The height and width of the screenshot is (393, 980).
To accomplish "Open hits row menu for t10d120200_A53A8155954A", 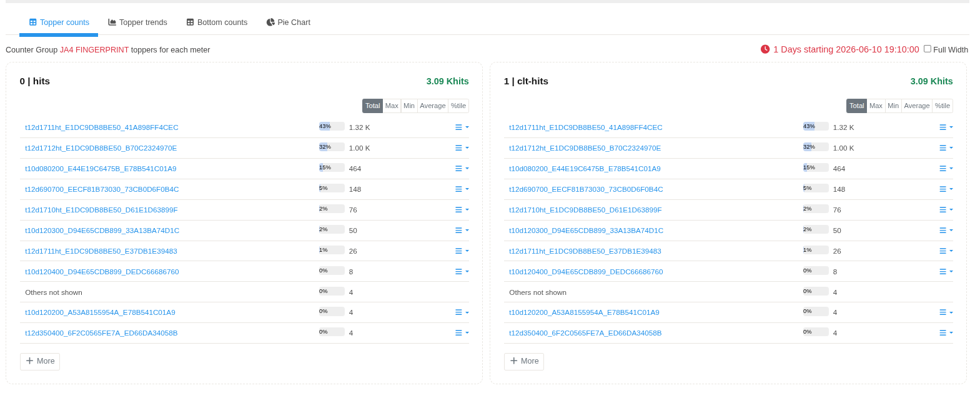I will pyautogui.click(x=462, y=312).
